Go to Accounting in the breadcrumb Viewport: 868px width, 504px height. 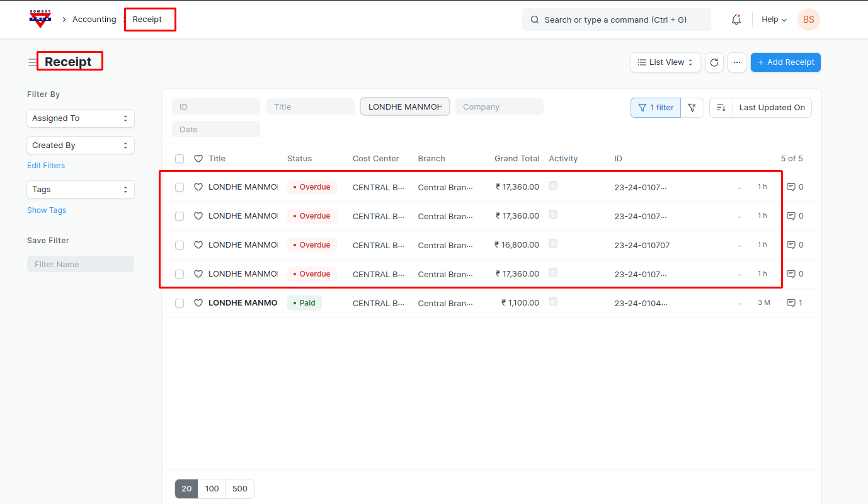(94, 20)
